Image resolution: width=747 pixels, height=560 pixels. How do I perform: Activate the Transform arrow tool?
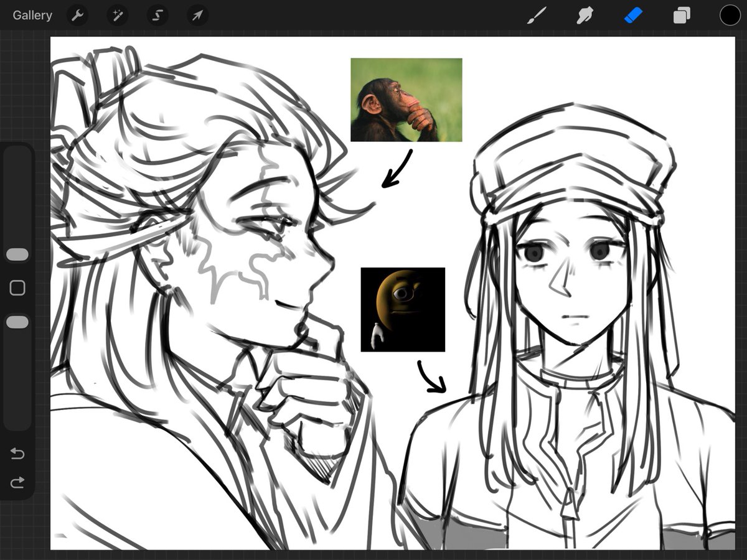coord(197,16)
